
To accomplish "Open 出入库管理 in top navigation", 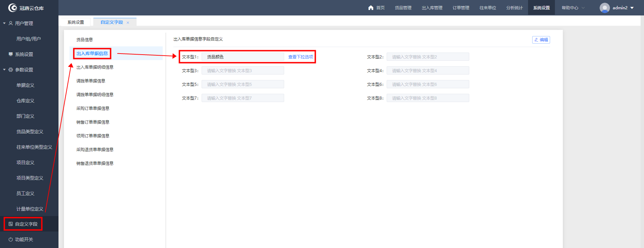I will (432, 8).
